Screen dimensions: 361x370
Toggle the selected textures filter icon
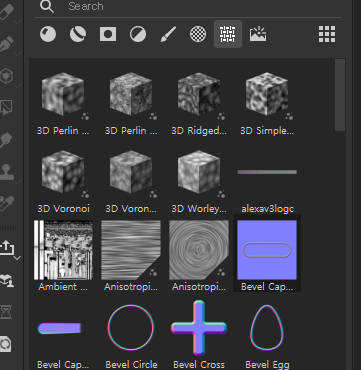point(228,34)
